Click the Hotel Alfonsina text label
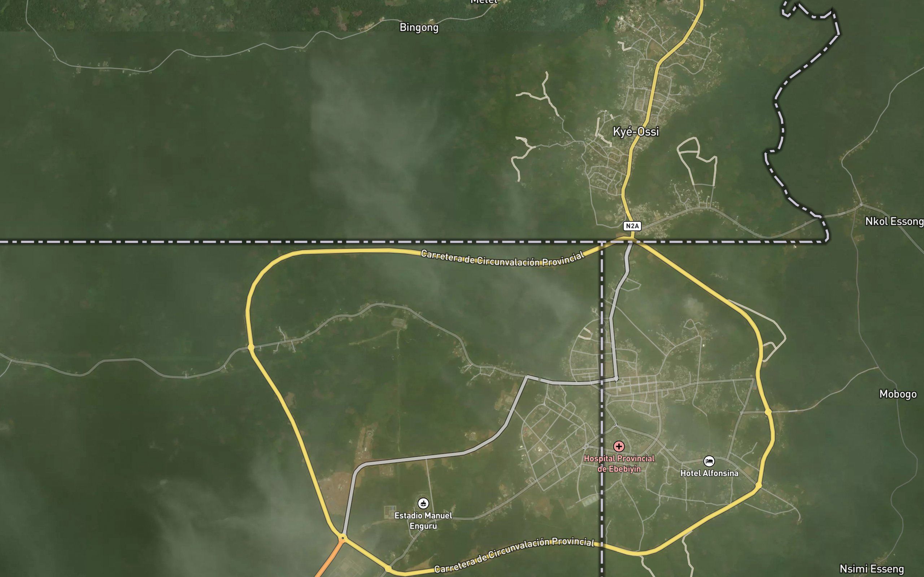The height and width of the screenshot is (577, 924). pyautogui.click(x=709, y=473)
